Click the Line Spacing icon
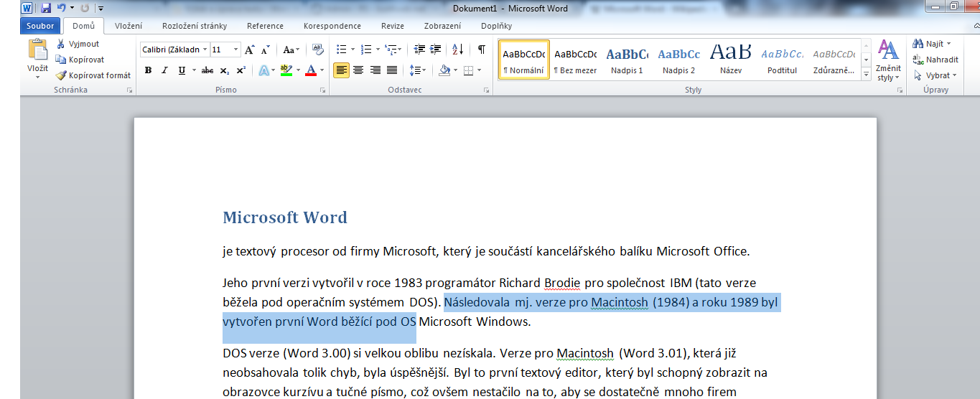Image resolution: width=980 pixels, height=399 pixels. click(415, 70)
